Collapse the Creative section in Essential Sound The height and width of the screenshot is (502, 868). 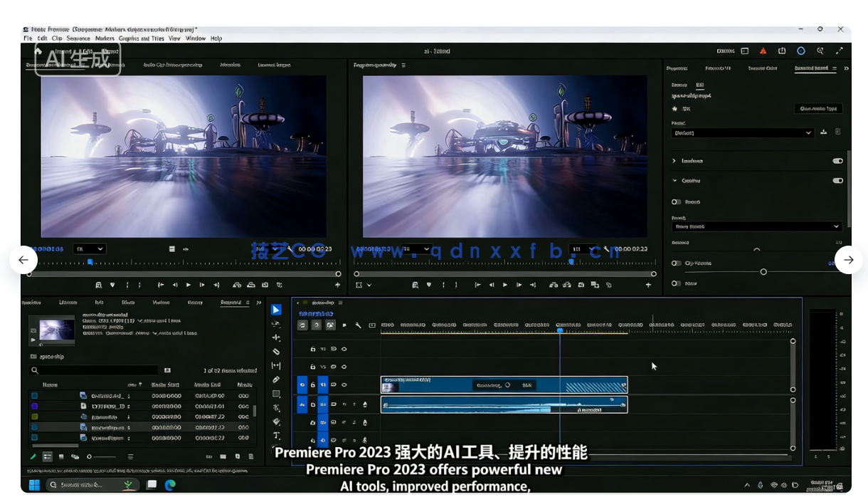[x=674, y=180]
